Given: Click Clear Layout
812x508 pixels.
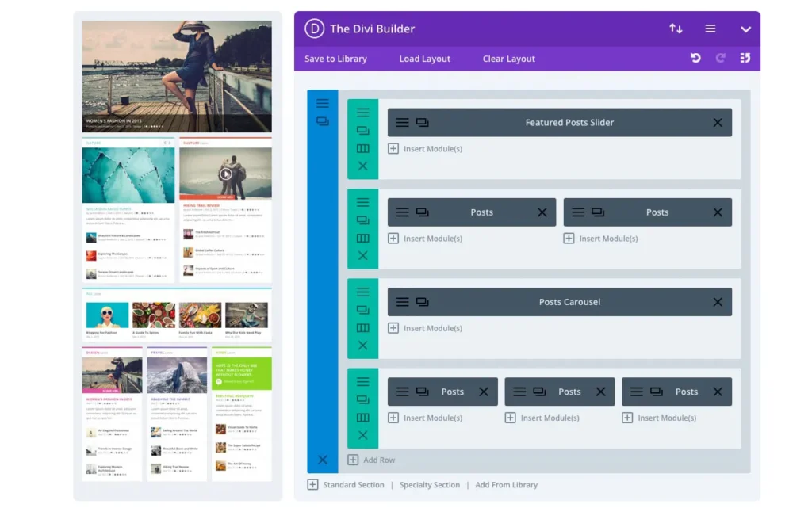Looking at the screenshot, I should click(508, 59).
